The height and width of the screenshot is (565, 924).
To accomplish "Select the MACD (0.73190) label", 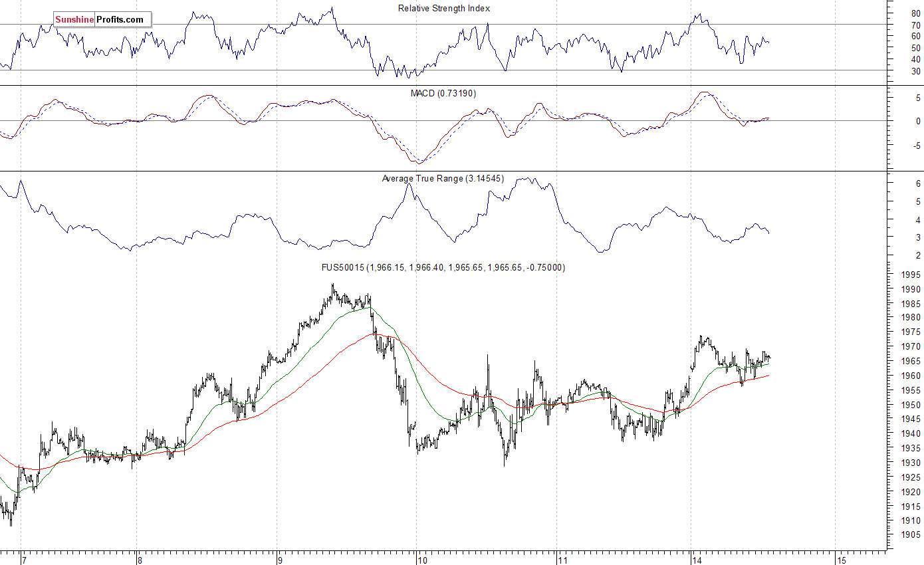I will click(x=443, y=93).
